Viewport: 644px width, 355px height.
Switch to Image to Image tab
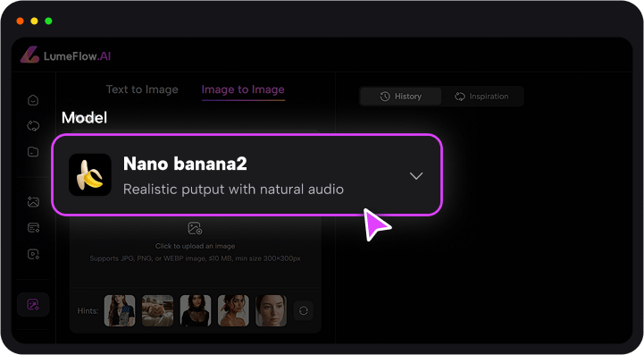[x=243, y=89]
